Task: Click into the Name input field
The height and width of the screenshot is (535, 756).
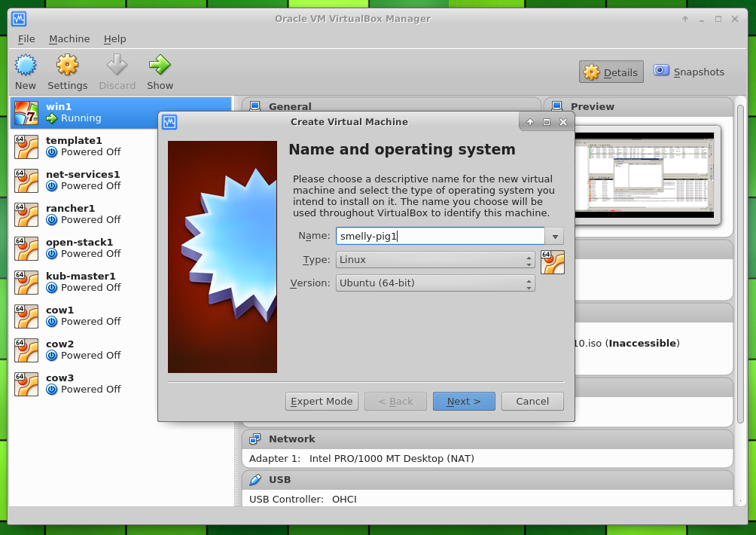Action: pyautogui.click(x=440, y=237)
